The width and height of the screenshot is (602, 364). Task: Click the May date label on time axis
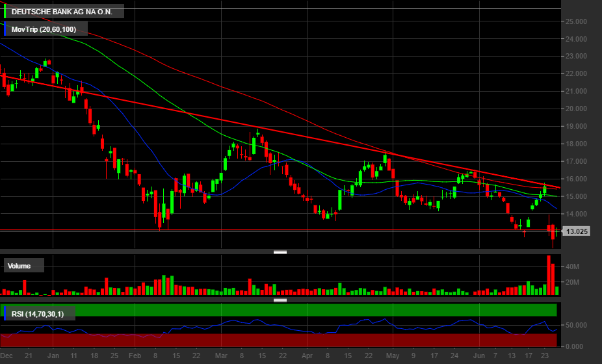pos(393,356)
